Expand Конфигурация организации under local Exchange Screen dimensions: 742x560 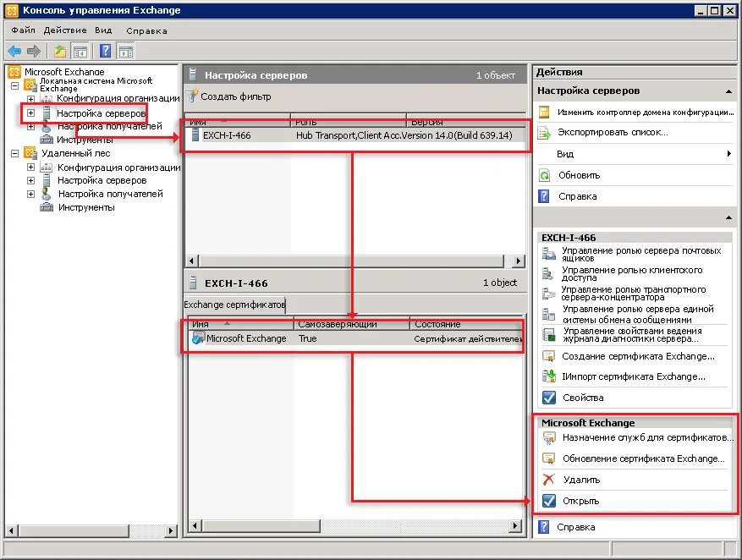pos(30,99)
